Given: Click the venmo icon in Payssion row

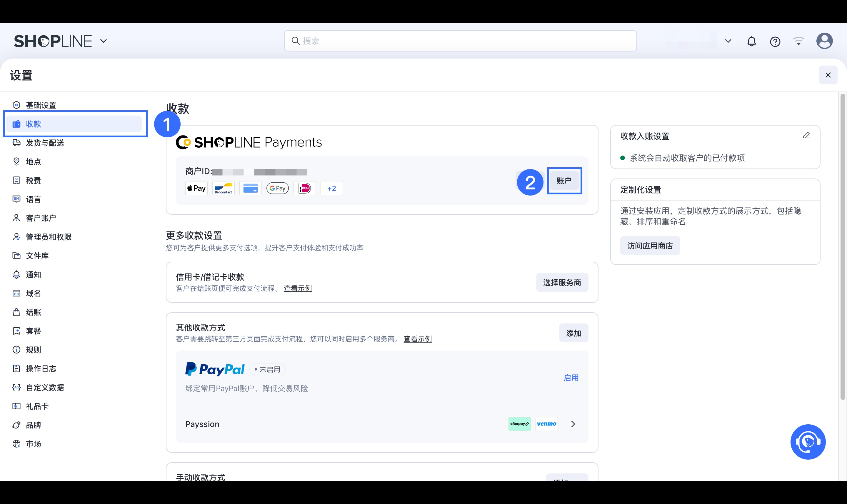Looking at the screenshot, I should click(546, 424).
